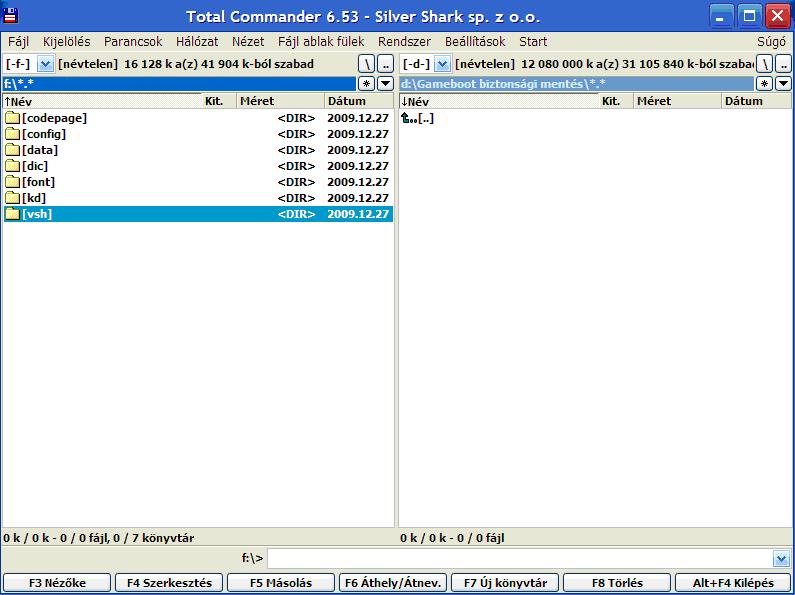Select the vsh folder icon

tap(12, 214)
